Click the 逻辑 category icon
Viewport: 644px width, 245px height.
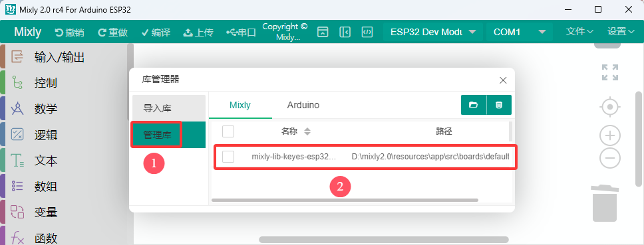17,134
